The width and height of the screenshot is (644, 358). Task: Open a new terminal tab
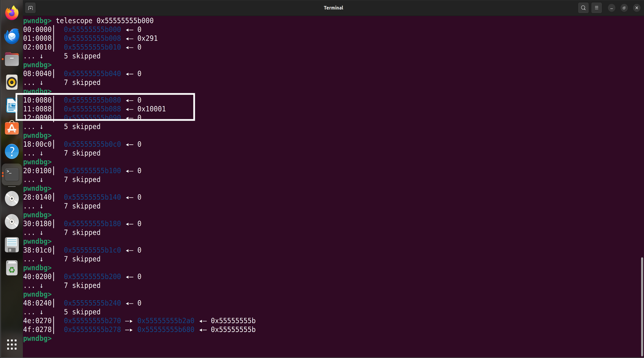[x=31, y=8]
